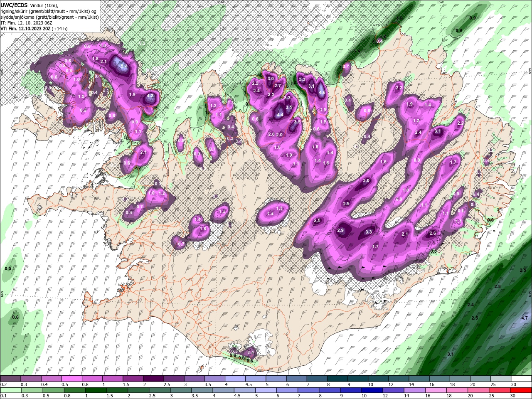
Task: Click the 4.7 rain value offshore
Action: (524, 318)
